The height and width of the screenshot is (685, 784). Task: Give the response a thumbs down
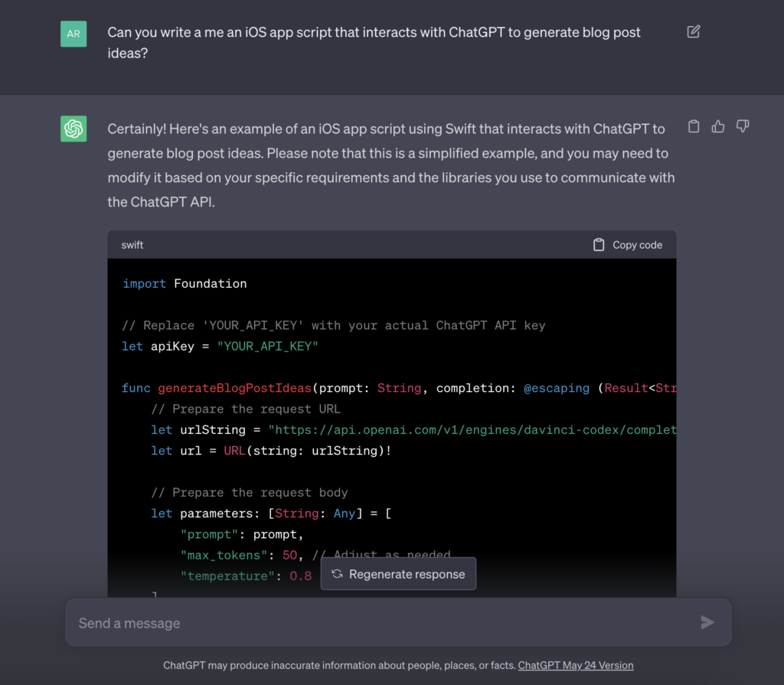coord(743,126)
